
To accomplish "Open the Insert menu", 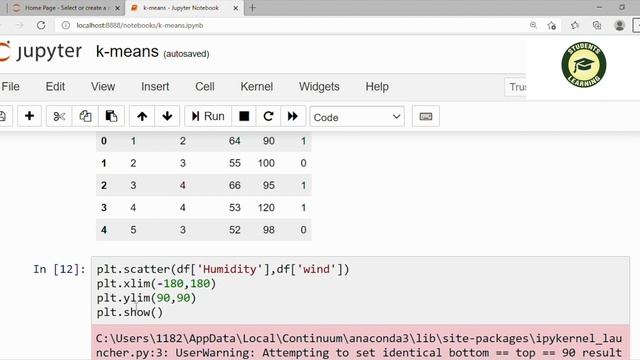I will [x=155, y=87].
